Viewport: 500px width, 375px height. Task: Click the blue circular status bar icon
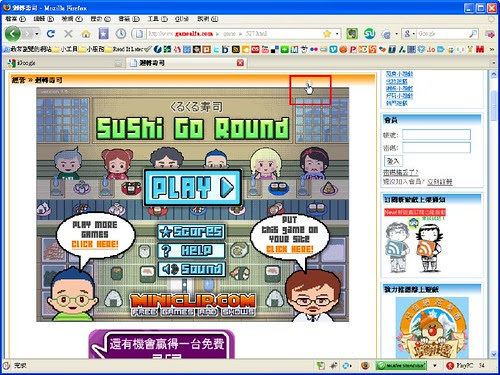point(346,366)
